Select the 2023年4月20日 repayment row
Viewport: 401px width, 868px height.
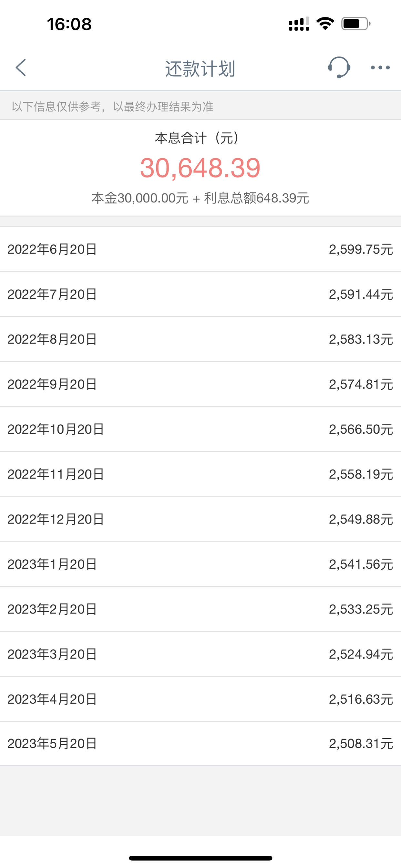(200, 699)
